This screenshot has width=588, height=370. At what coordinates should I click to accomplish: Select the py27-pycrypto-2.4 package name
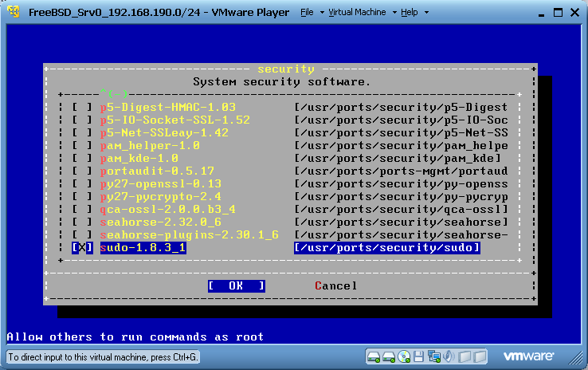coord(161,197)
